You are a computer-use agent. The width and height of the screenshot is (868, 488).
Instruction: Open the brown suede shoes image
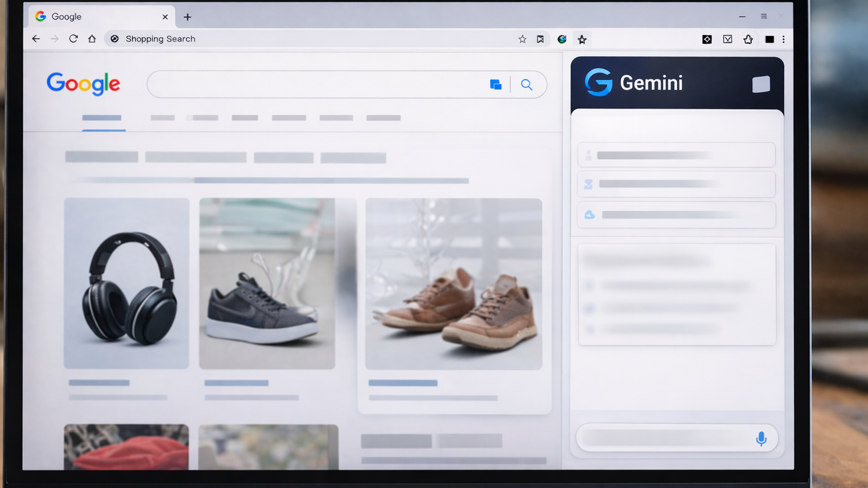pos(454,283)
